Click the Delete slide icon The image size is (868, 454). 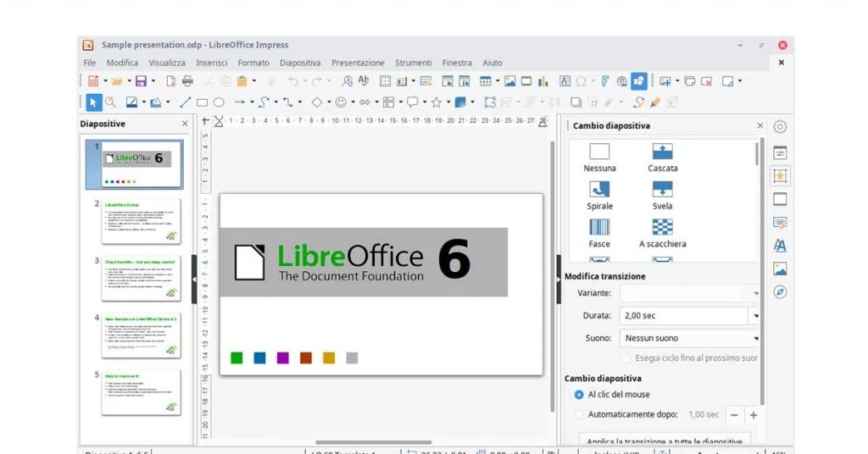point(706,81)
